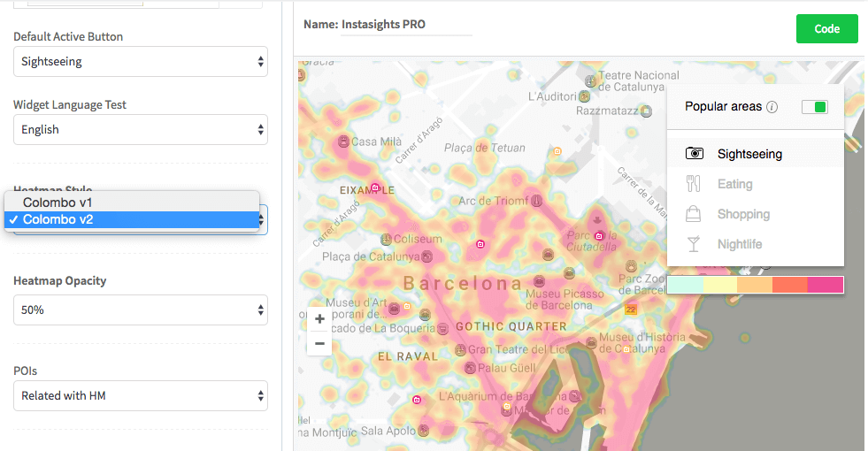Open the Default Active Button dropdown

141,61
